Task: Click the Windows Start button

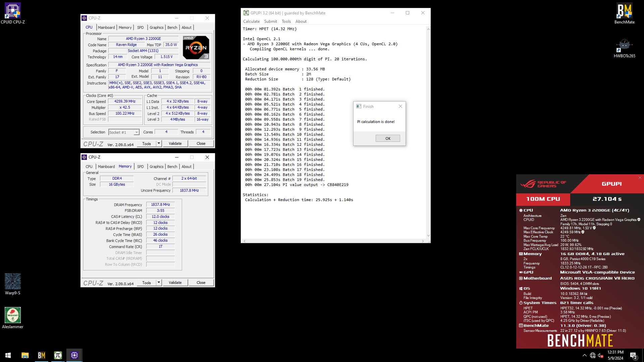Action: click(8, 355)
